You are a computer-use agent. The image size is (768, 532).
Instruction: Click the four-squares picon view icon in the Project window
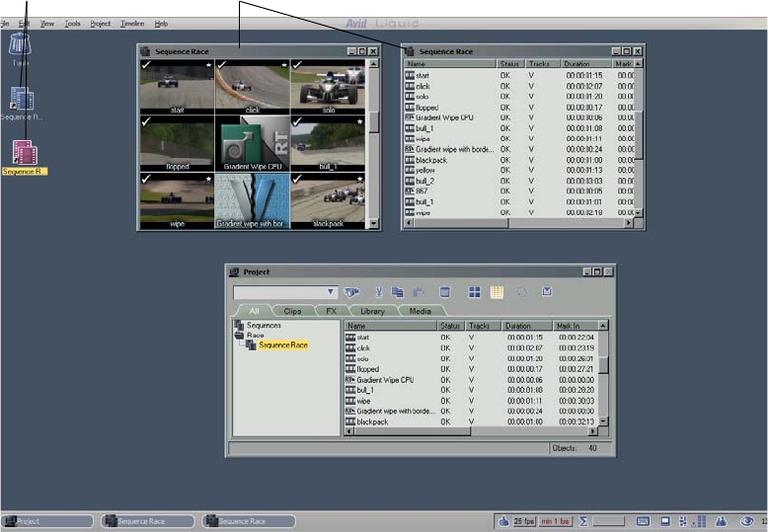474,292
